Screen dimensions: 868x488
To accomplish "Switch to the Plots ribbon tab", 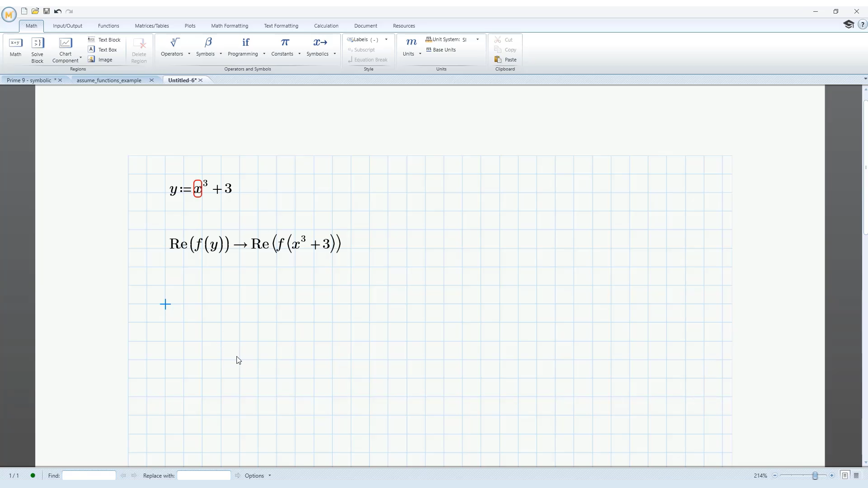I will 190,26.
